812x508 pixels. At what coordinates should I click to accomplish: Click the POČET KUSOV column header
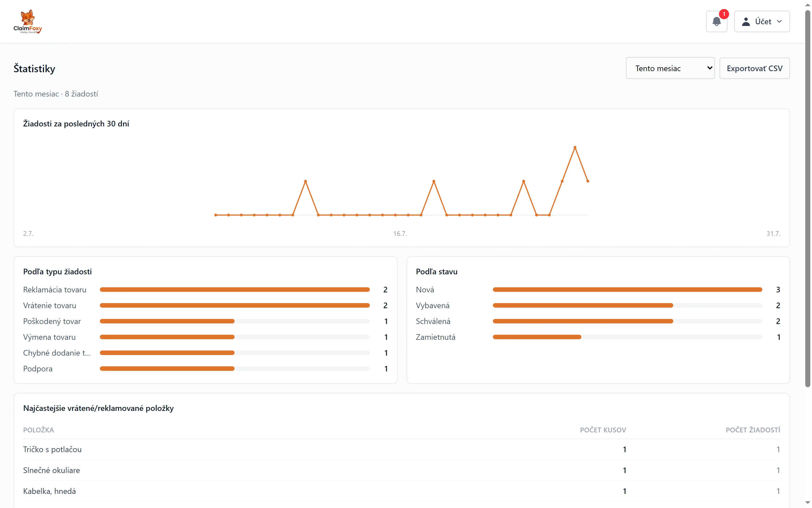603,430
